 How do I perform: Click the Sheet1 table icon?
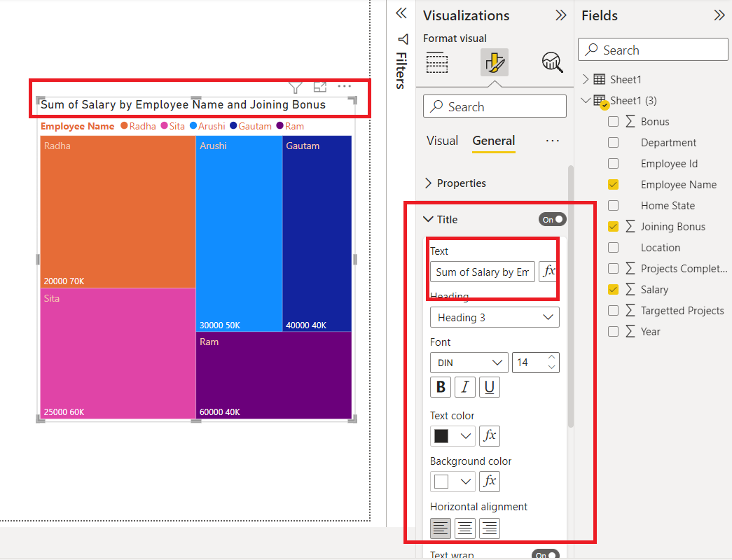(600, 79)
